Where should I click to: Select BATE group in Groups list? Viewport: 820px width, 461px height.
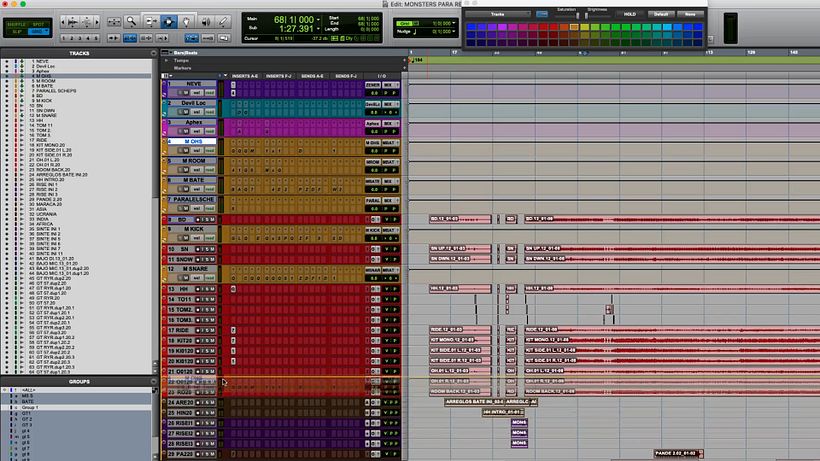(27, 401)
